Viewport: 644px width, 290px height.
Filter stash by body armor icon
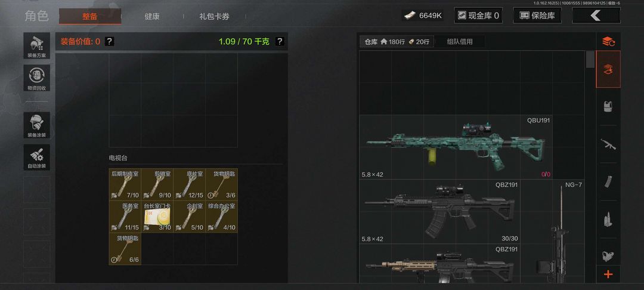tap(608, 106)
